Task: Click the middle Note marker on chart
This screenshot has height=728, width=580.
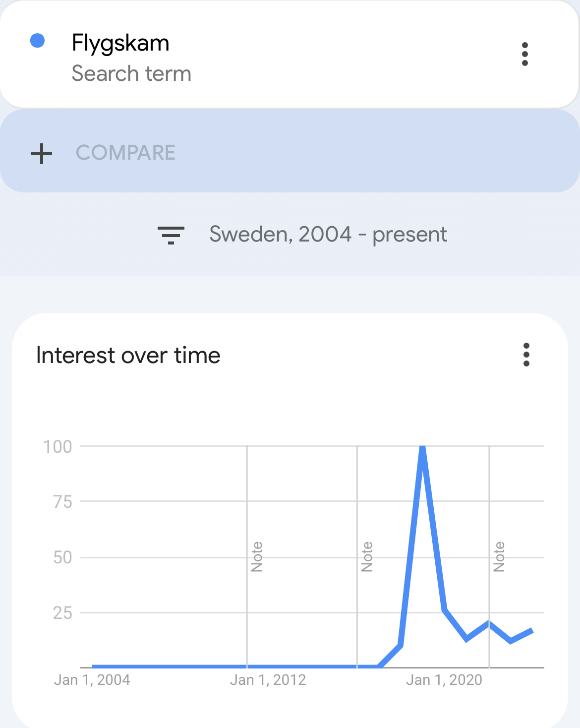Action: coord(367,557)
